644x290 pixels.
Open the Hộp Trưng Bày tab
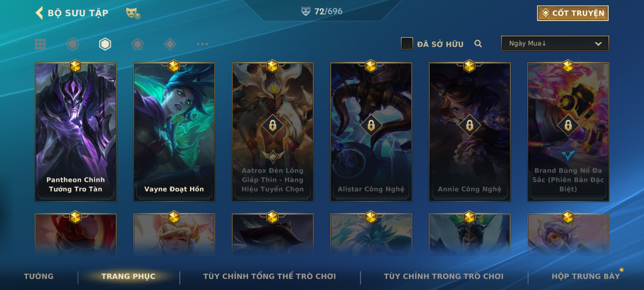586,276
